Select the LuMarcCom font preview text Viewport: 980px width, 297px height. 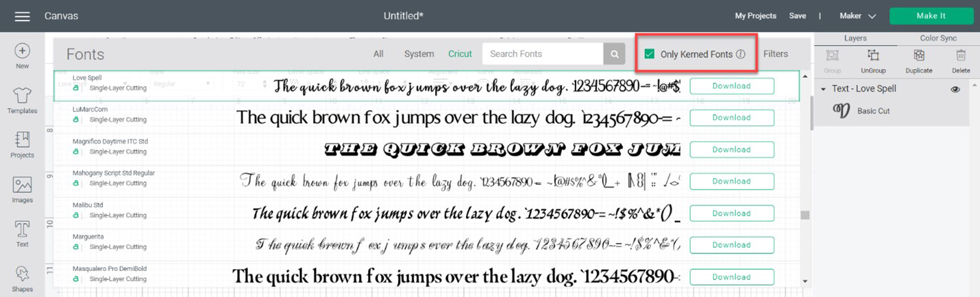click(458, 118)
